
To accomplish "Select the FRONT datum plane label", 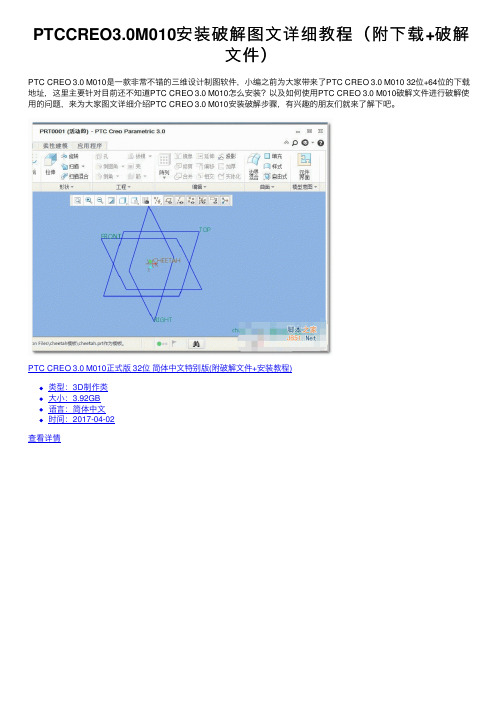I will (x=111, y=236).
